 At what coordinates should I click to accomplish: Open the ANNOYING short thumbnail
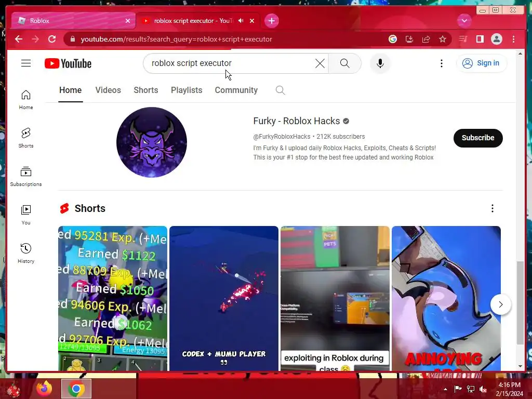pos(446,298)
